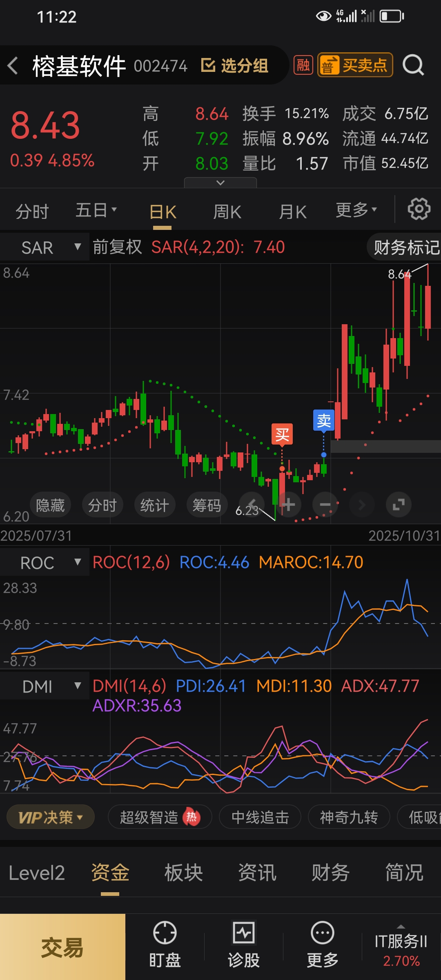Open the 资讯 news tab
The image size is (441, 980).
tap(257, 873)
